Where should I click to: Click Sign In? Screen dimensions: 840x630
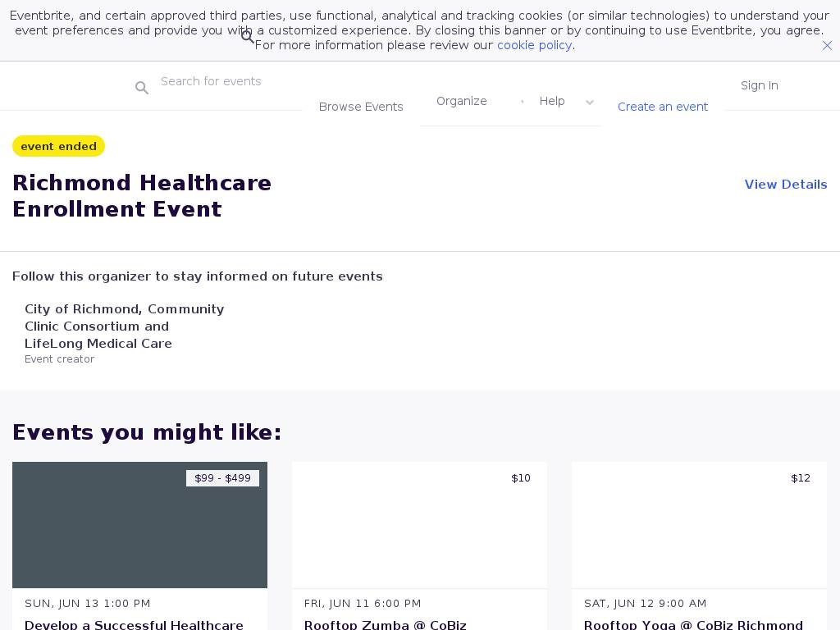[x=759, y=85]
